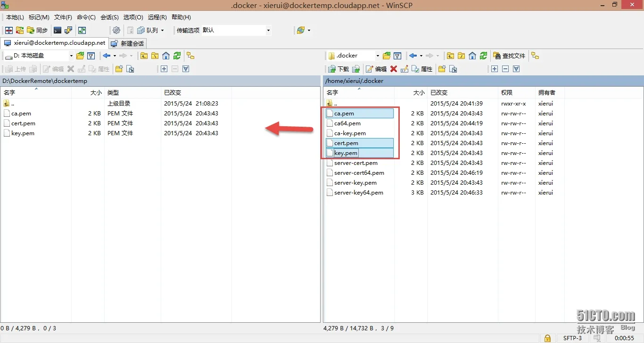The image size is (644, 343).
Task: Click local panel back arrow
Action: [106, 56]
